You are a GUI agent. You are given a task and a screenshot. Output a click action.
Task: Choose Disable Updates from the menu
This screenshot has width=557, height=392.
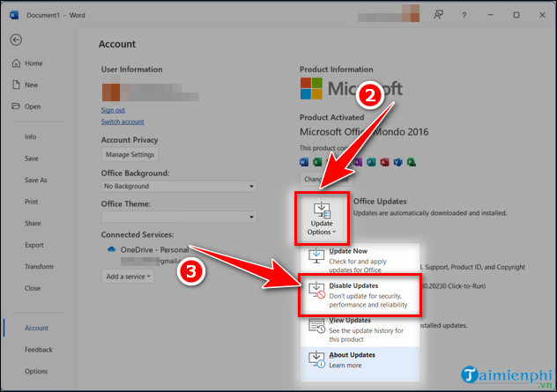click(x=360, y=295)
